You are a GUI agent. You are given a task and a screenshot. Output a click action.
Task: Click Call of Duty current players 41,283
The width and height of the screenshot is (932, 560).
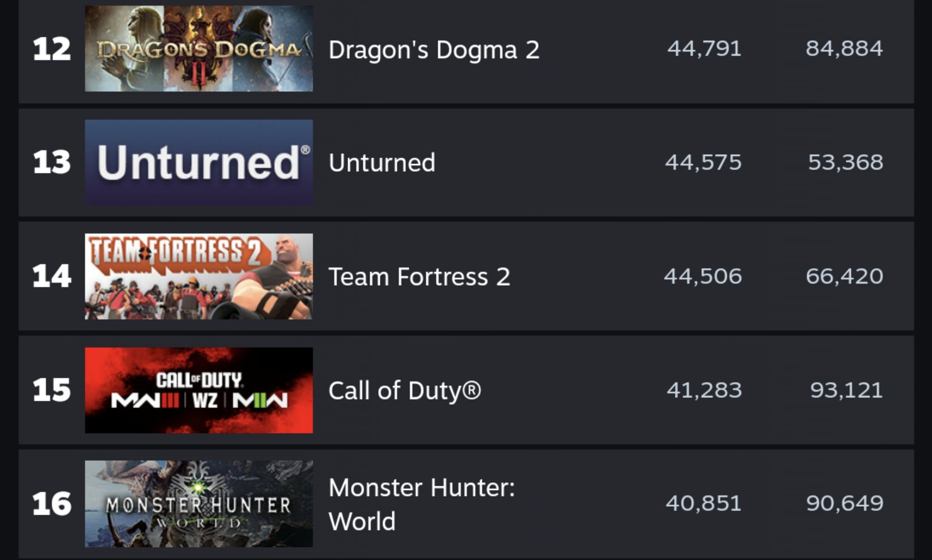click(704, 390)
